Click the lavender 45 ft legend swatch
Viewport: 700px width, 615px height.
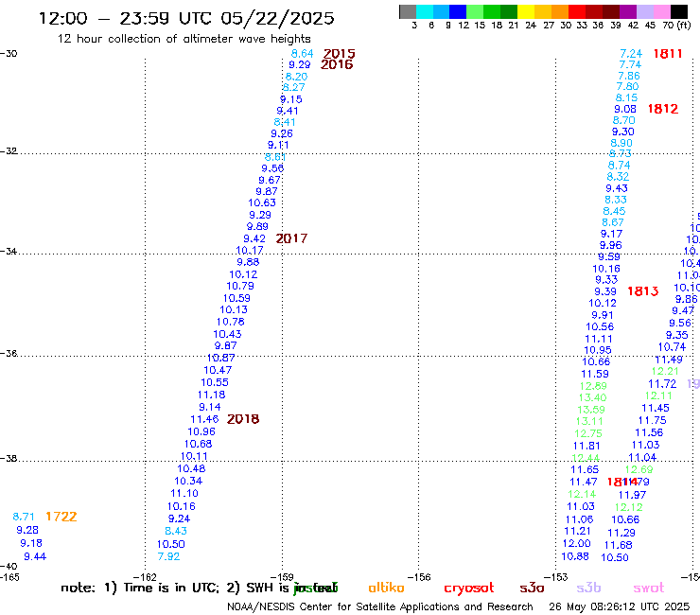(644, 11)
